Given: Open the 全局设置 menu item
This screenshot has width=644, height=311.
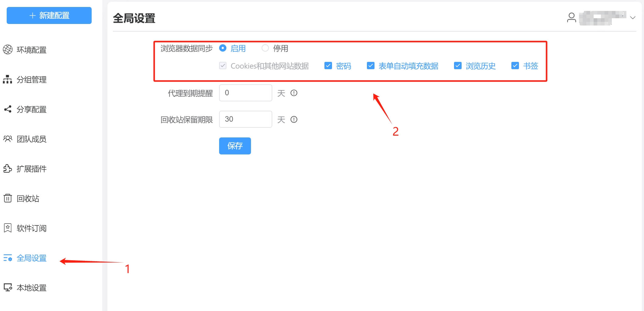Looking at the screenshot, I should pos(31,258).
